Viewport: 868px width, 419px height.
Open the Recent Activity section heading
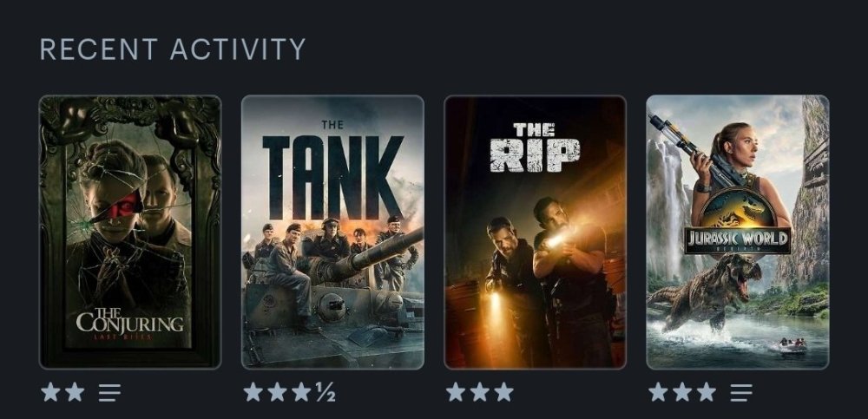(172, 49)
